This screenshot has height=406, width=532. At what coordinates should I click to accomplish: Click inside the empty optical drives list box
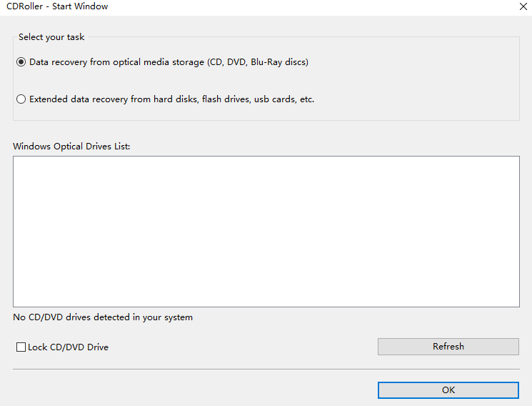266,232
